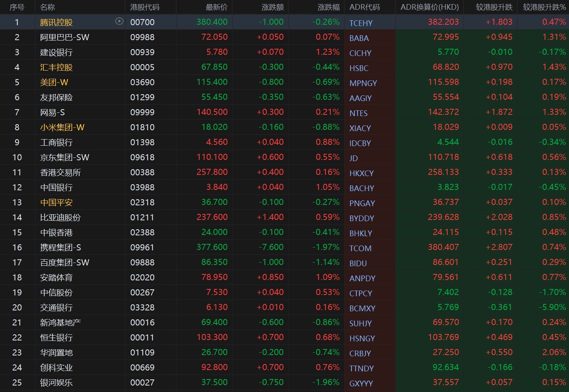Viewport: 569px width, 392px height.
Task: Open 美团-W stock name
Action: 54,82
